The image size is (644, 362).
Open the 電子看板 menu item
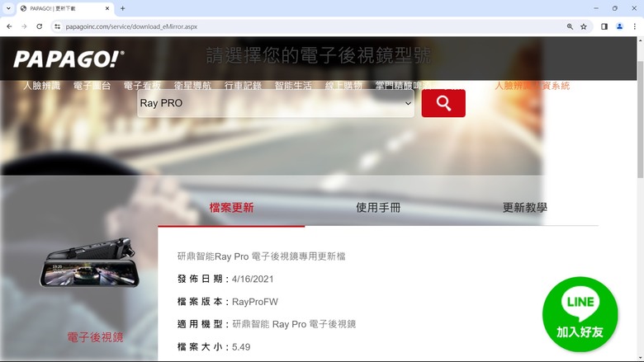point(142,86)
